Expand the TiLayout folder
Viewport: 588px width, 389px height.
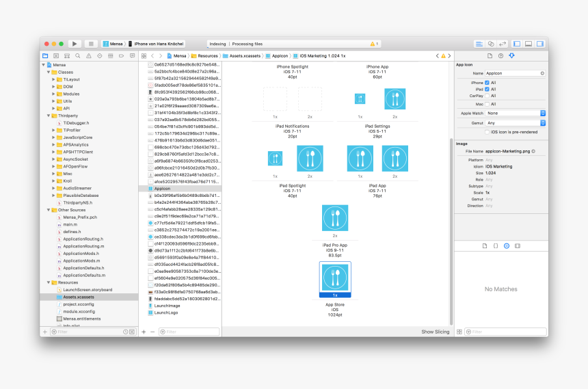tap(53, 79)
